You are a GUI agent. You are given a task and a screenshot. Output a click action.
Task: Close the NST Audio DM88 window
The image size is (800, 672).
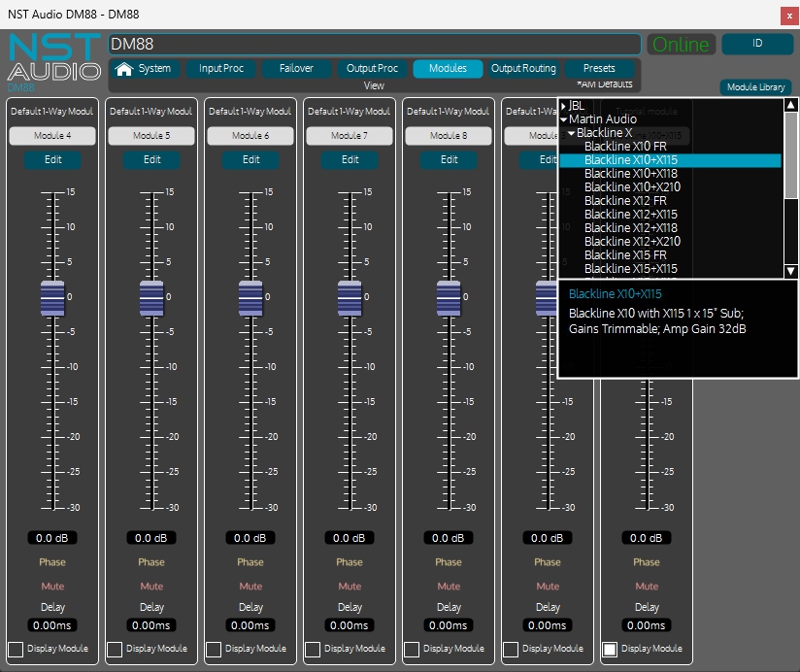(788, 16)
